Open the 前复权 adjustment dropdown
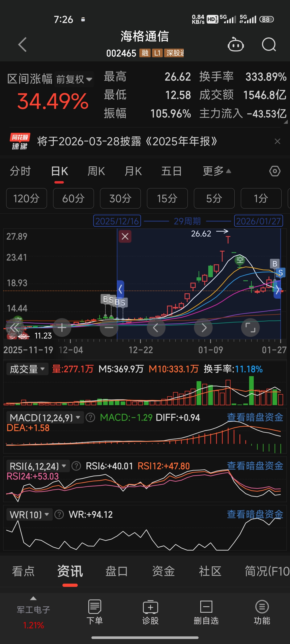 (x=74, y=79)
